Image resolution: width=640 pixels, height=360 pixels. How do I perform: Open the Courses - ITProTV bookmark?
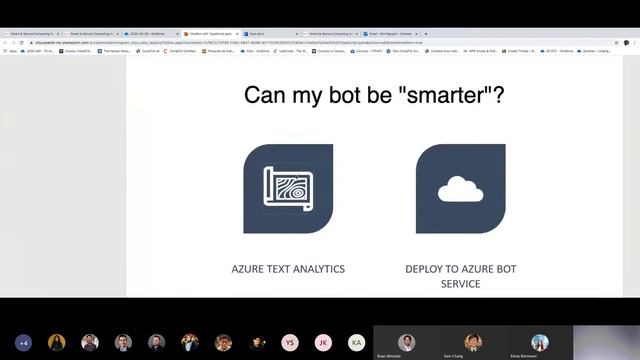(367, 51)
